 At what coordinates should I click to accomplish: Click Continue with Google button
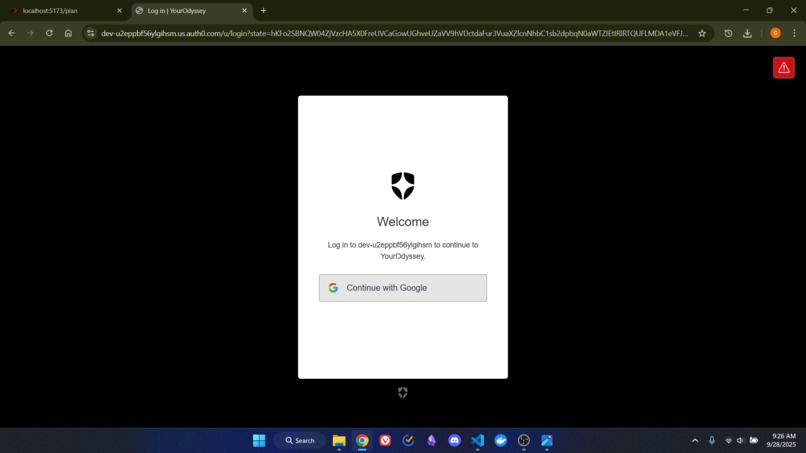(x=402, y=288)
